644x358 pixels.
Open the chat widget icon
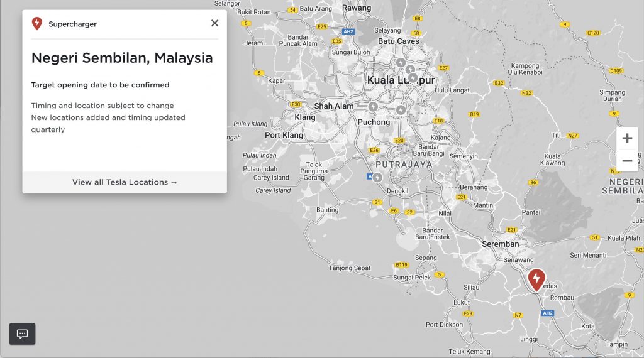click(22, 334)
